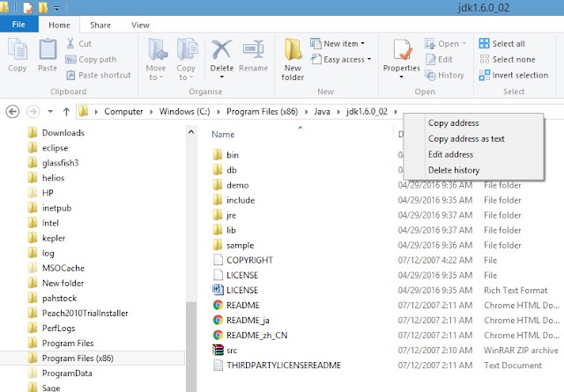The image size is (564, 392).
Task: Open ProgramData in the navigation pane
Action: pos(67,374)
